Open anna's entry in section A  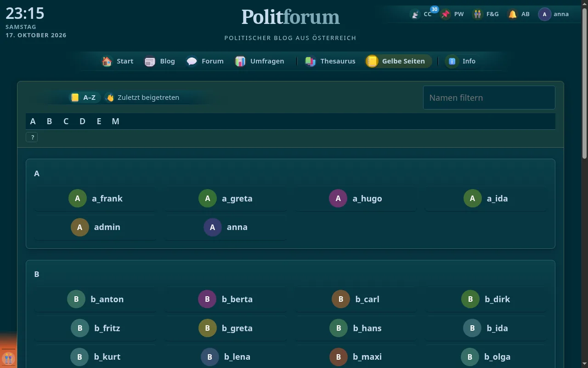tap(226, 227)
